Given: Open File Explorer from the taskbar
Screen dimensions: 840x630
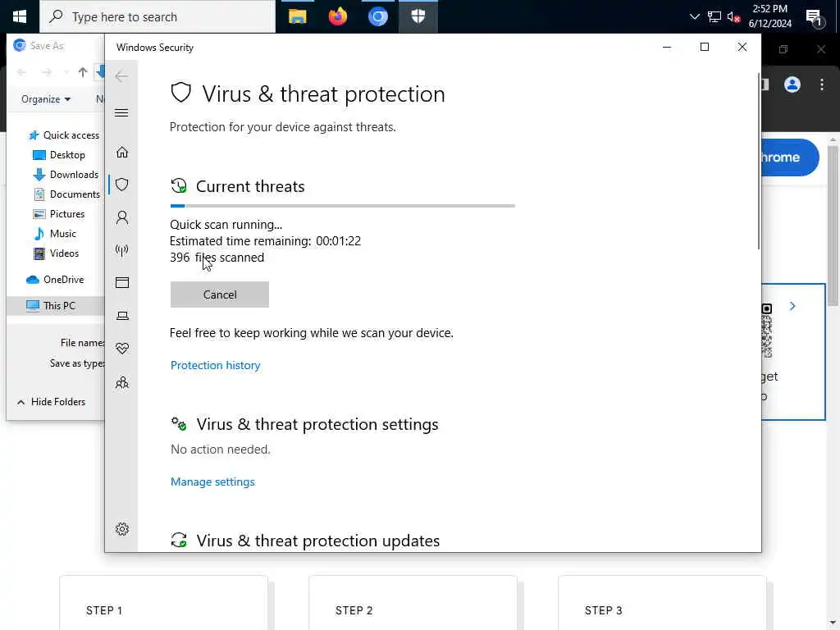Looking at the screenshot, I should 297,16.
